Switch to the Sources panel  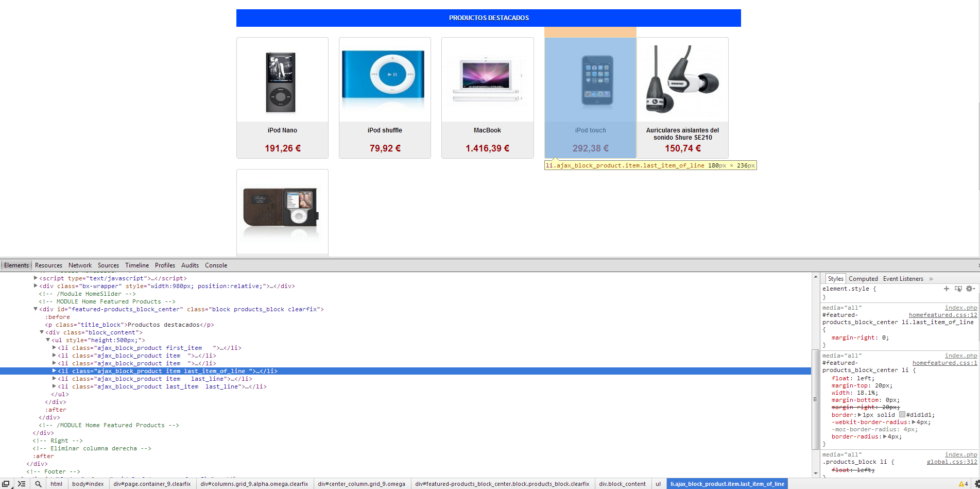click(108, 265)
